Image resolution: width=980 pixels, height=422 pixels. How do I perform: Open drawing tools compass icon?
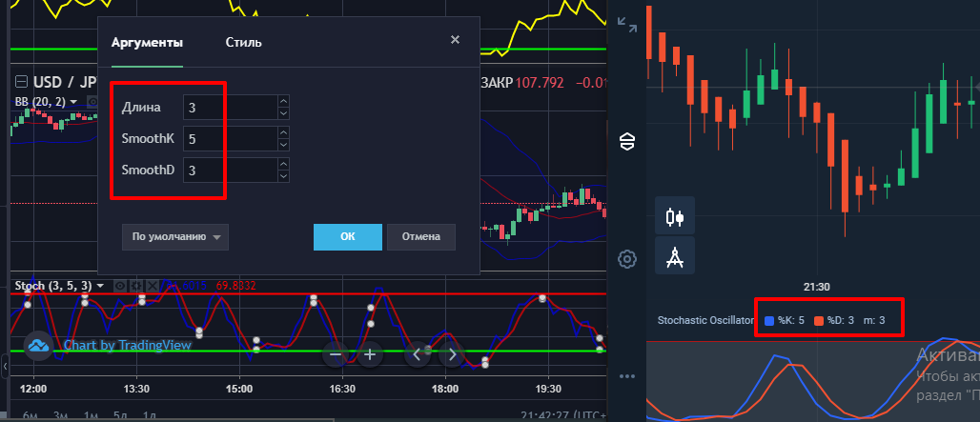click(675, 255)
